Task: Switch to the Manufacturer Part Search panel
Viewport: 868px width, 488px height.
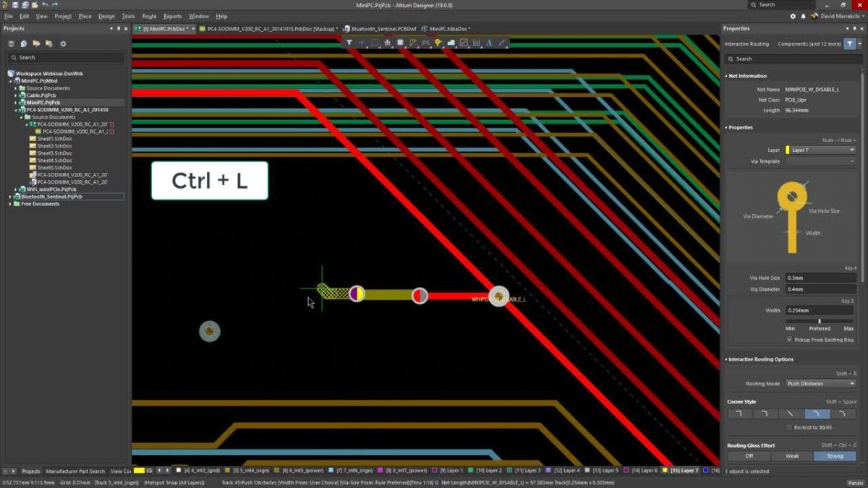Action: pyautogui.click(x=75, y=470)
